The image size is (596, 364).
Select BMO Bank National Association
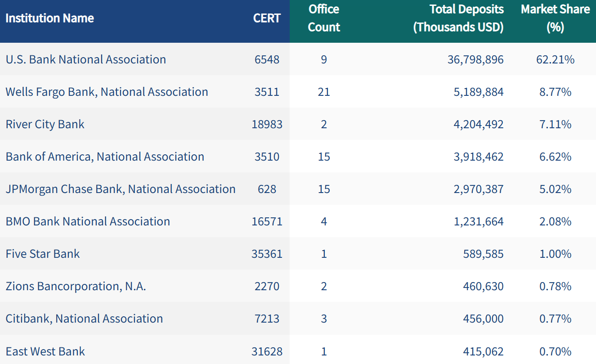pyautogui.click(x=88, y=221)
